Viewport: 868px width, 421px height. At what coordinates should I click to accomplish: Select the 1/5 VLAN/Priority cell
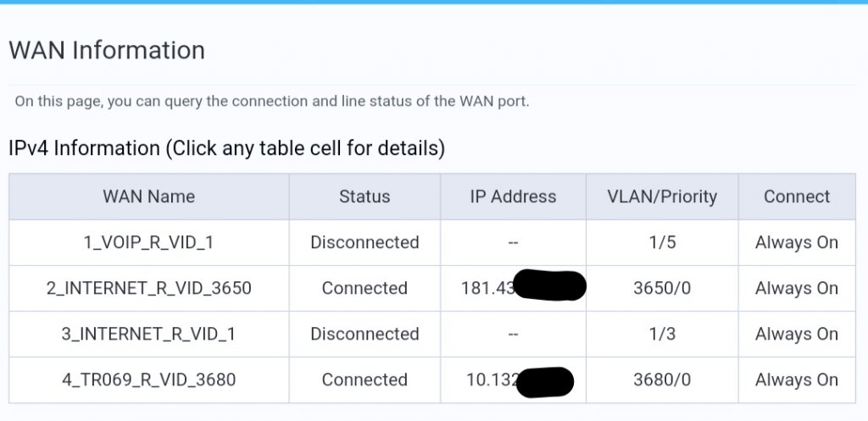pos(662,242)
